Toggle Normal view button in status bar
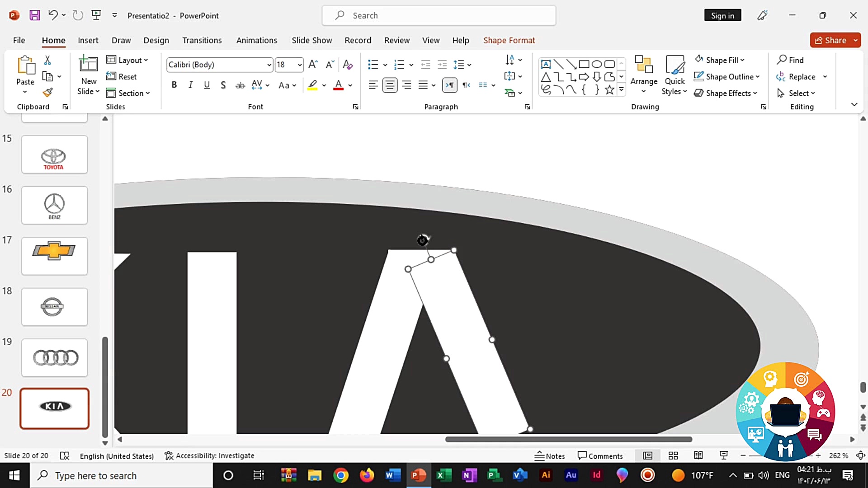 click(x=648, y=455)
